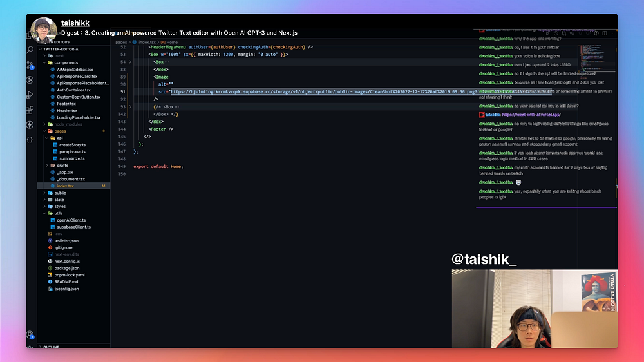Click the Home symbol breadcrumb
The image size is (644, 362).
[x=172, y=42]
